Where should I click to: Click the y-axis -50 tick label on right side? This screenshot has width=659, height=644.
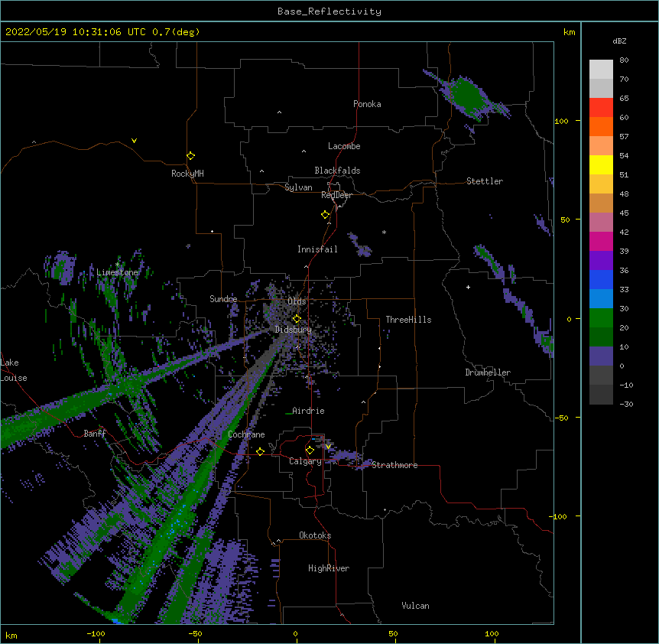point(561,418)
